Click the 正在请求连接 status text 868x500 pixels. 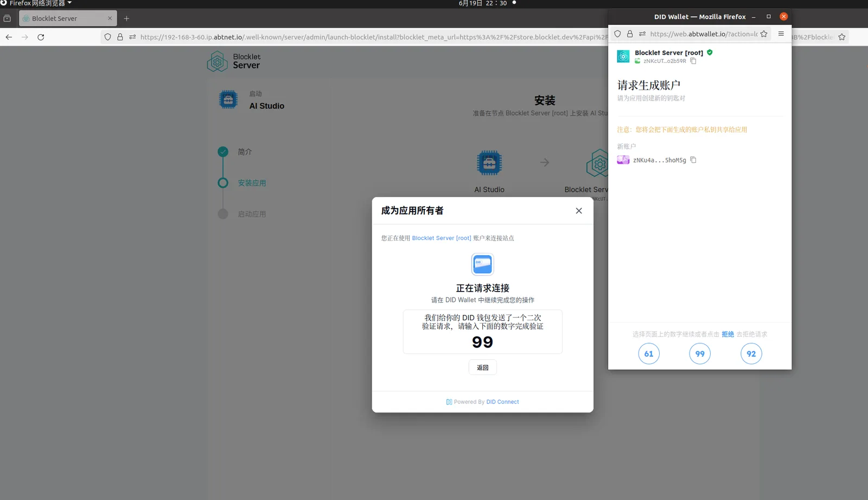pos(483,288)
